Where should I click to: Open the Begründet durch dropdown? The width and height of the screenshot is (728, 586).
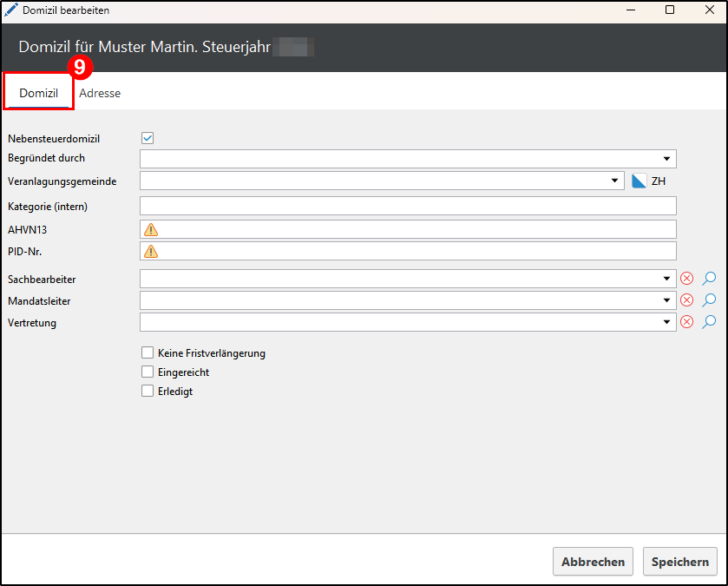click(x=666, y=159)
